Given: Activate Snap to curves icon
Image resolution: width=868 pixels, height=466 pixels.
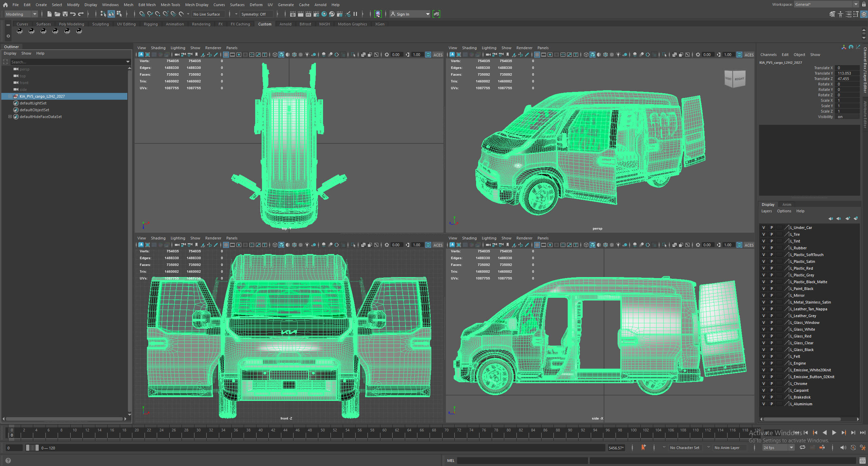Looking at the screenshot, I should point(150,14).
